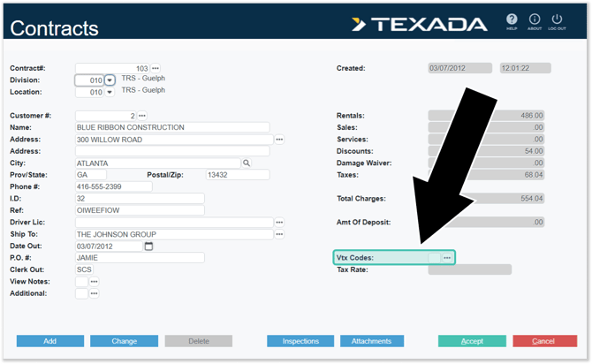Click the Vtx Codes input box
Viewport: 592px width, 364px height.
(x=435, y=257)
